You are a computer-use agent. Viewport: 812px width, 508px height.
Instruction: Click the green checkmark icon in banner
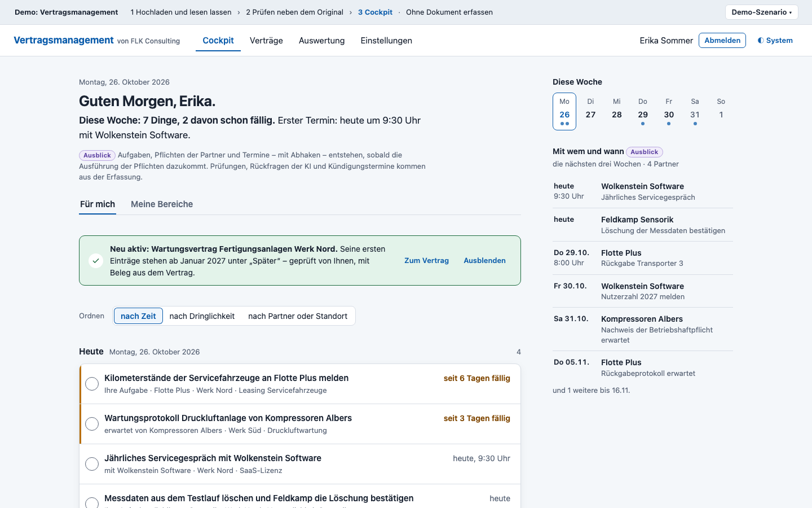click(96, 261)
